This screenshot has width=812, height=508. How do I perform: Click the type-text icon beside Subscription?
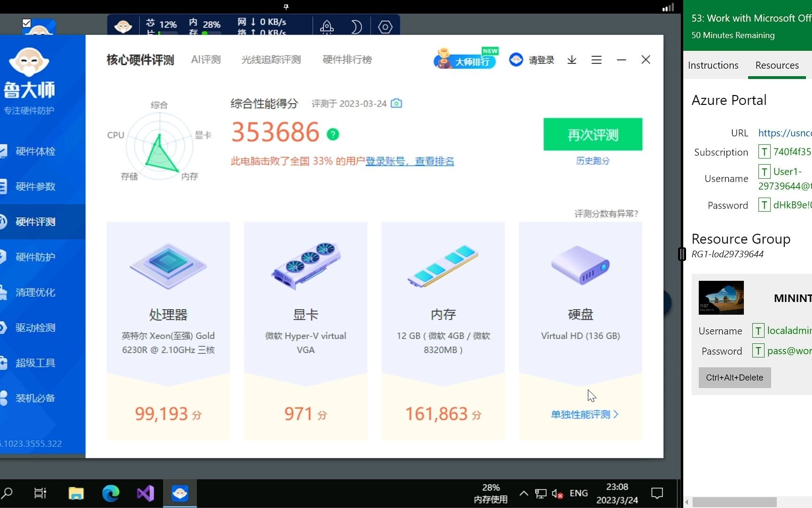pyautogui.click(x=764, y=152)
